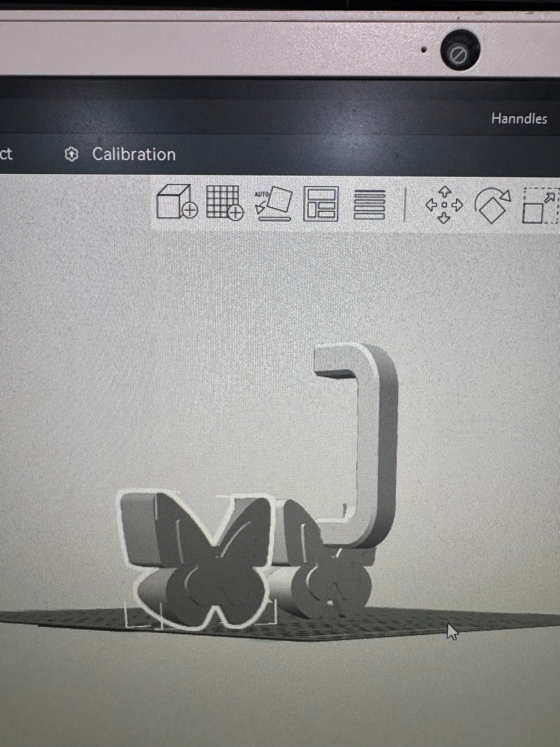Click the build plate grid near the cursor
This screenshot has height=747, width=560.
click(x=426, y=624)
